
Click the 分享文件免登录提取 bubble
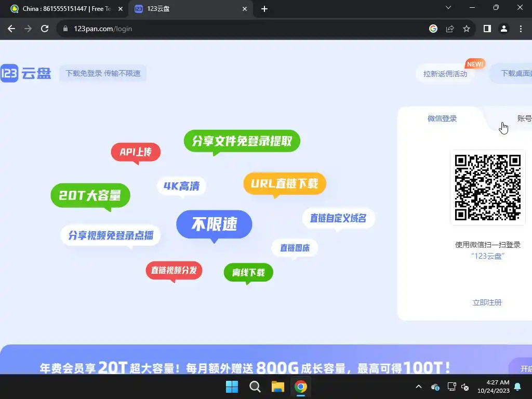(242, 141)
